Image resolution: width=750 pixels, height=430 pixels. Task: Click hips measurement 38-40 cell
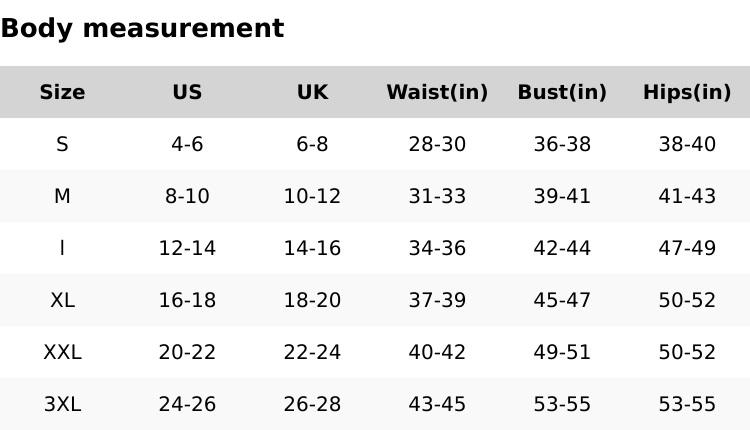687,144
